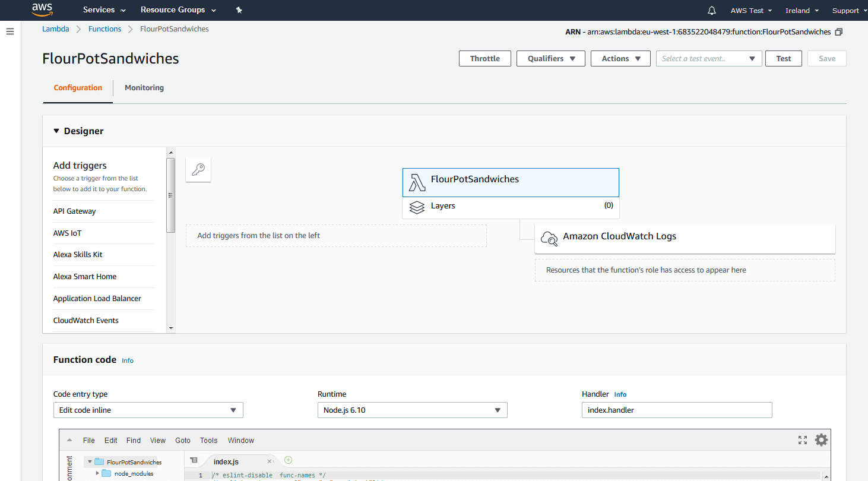Open the editor Goto menu
Image resolution: width=868 pixels, height=481 pixels.
[183, 441]
